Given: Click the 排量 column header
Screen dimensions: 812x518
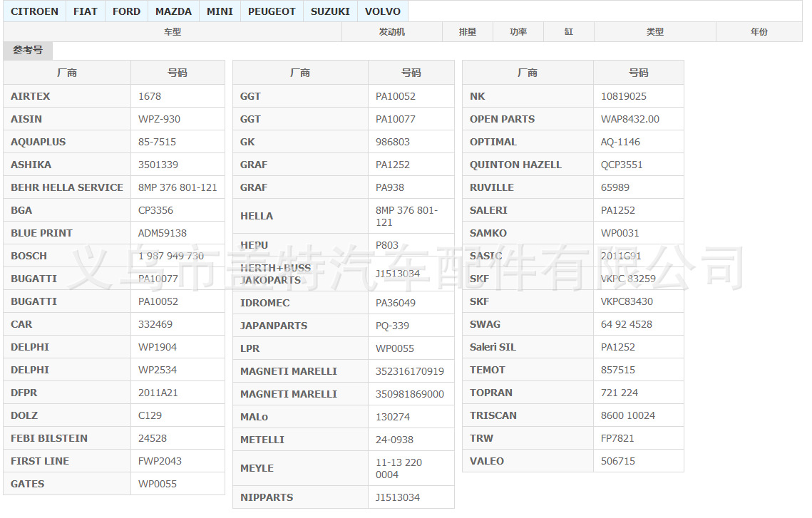Looking at the screenshot, I should [x=468, y=32].
